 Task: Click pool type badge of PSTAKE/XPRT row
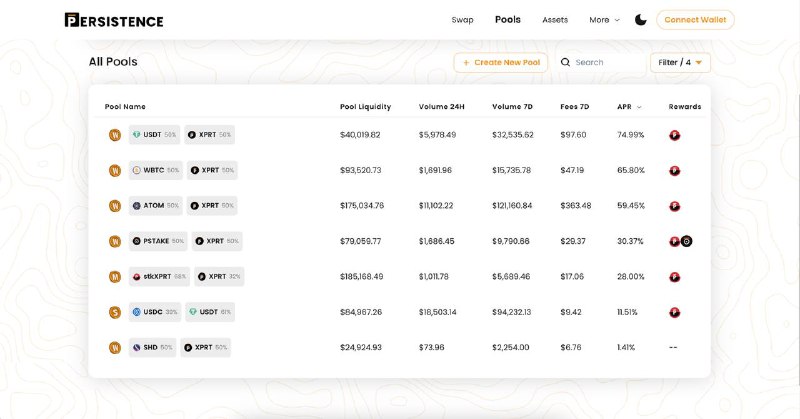pos(115,241)
